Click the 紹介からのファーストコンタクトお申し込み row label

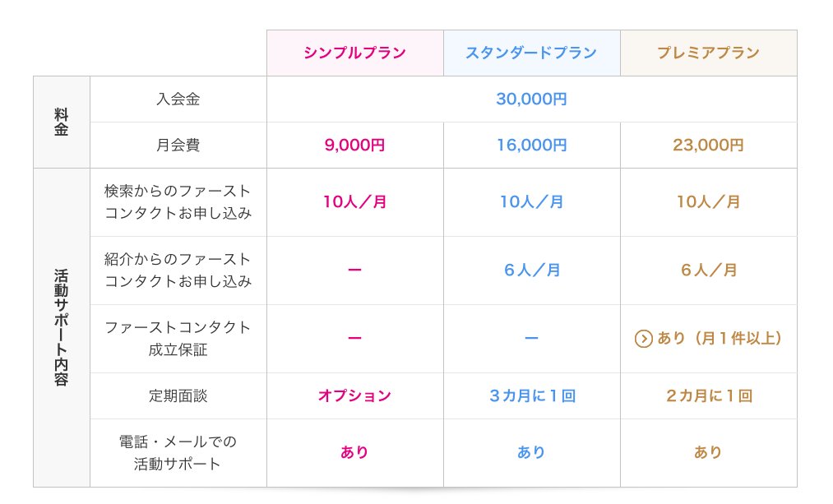[178, 270]
